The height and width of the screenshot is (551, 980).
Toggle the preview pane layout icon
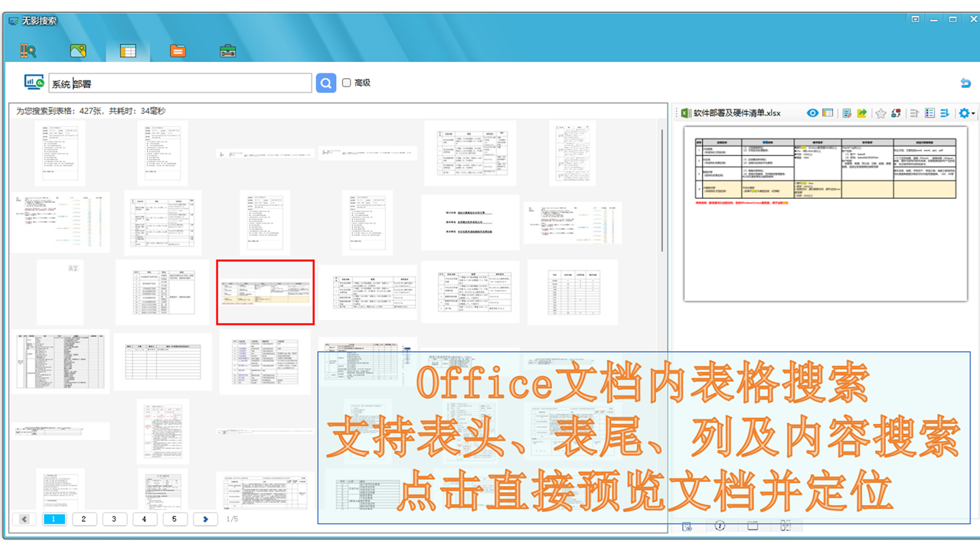[828, 113]
